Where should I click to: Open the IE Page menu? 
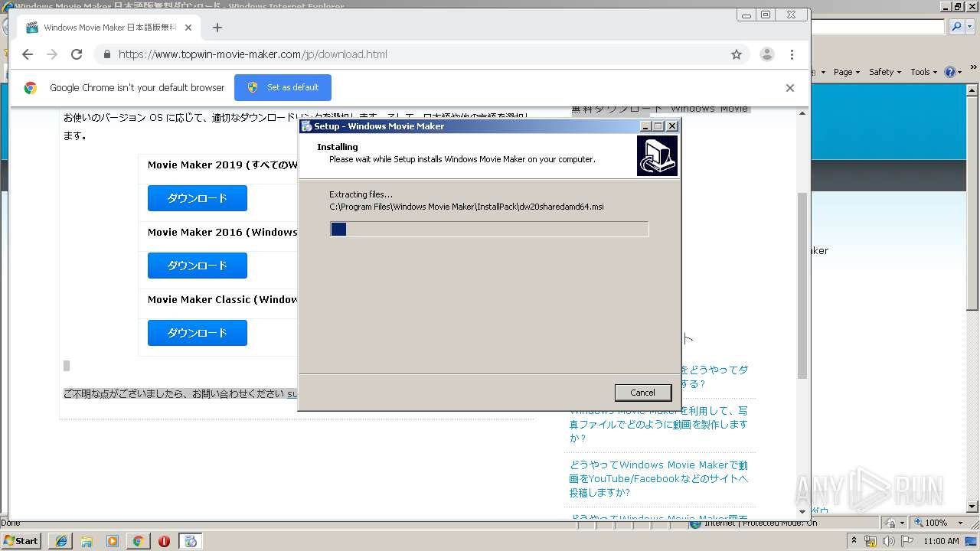[846, 72]
